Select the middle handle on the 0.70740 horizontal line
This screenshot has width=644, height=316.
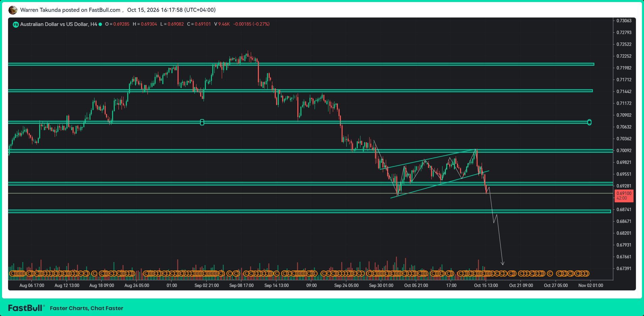[x=202, y=122]
